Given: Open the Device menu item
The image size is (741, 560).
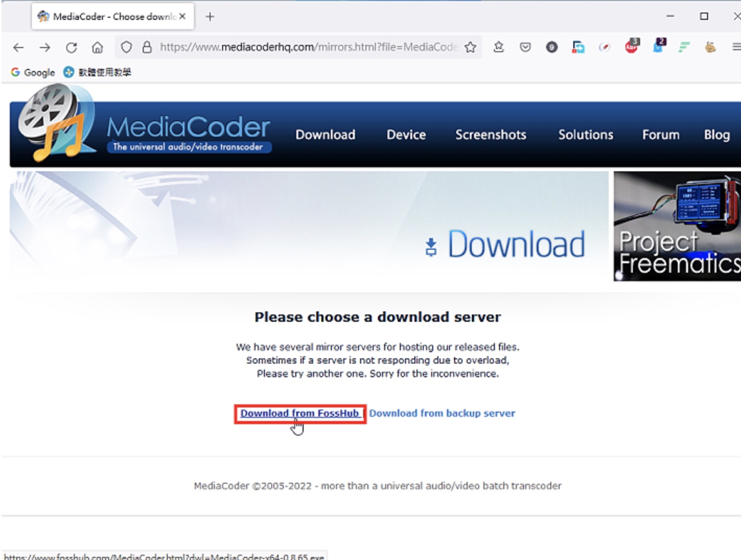Looking at the screenshot, I should [406, 135].
